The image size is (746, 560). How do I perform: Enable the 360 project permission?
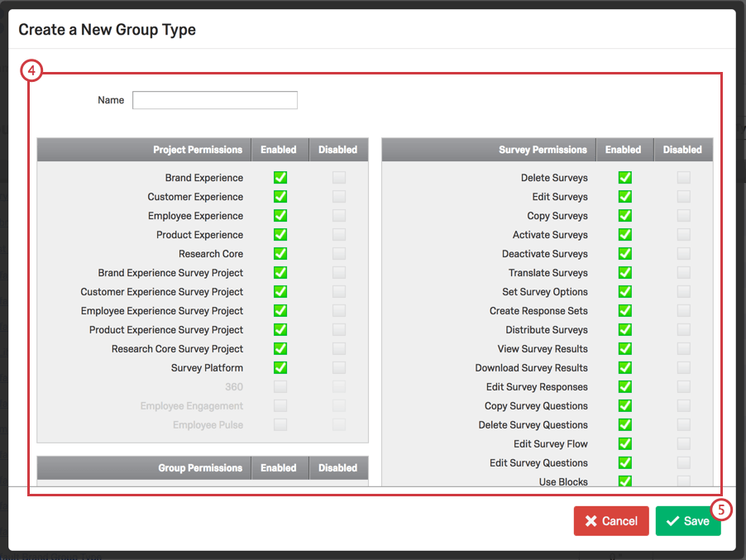[x=280, y=386]
